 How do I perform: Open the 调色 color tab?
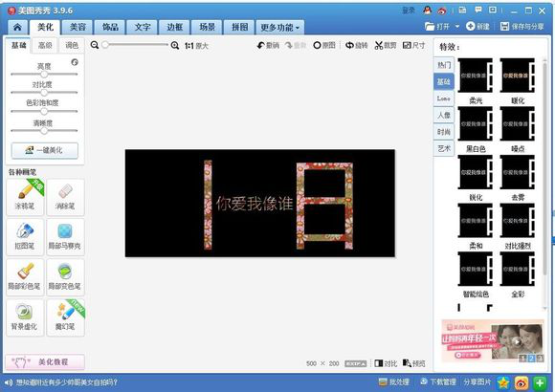[72, 45]
